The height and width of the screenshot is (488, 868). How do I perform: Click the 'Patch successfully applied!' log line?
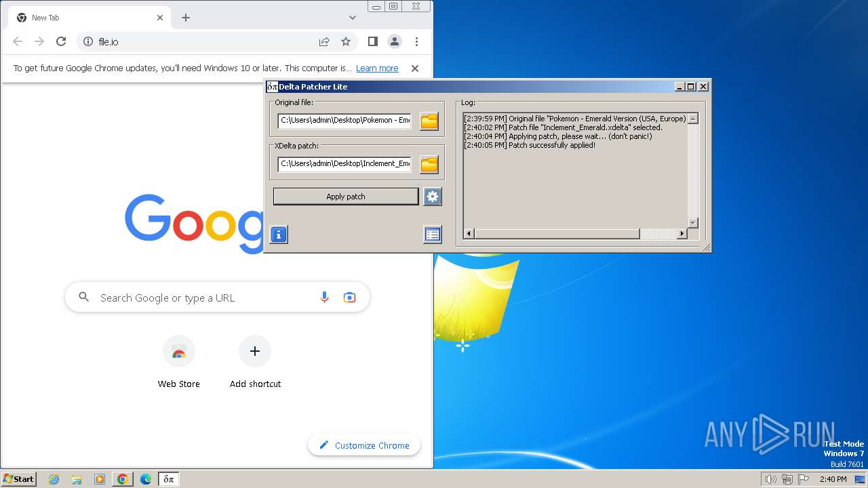(530, 145)
